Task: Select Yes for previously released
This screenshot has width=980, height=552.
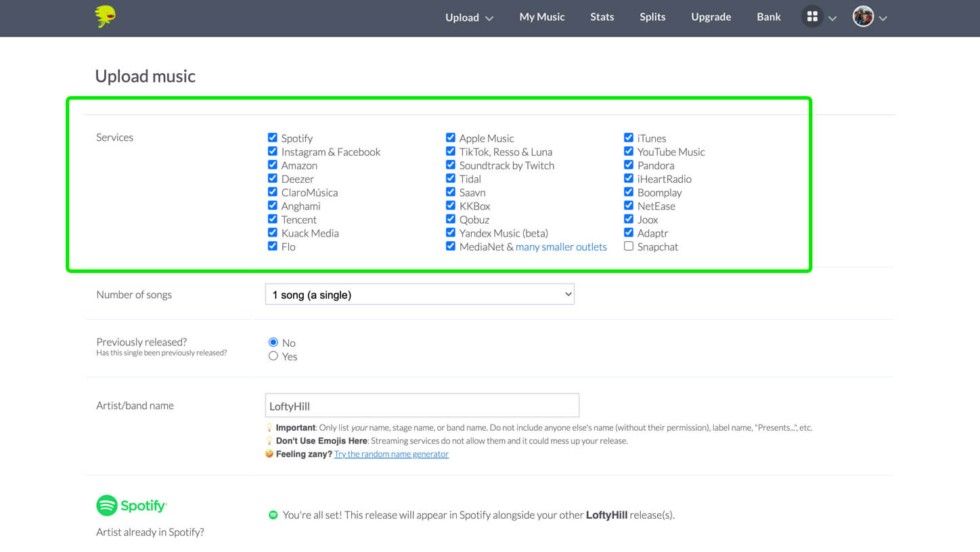Action: click(273, 356)
